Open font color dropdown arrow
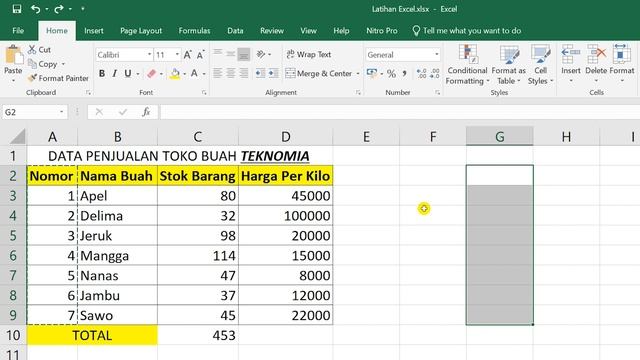The height and width of the screenshot is (360, 640). tap(204, 74)
